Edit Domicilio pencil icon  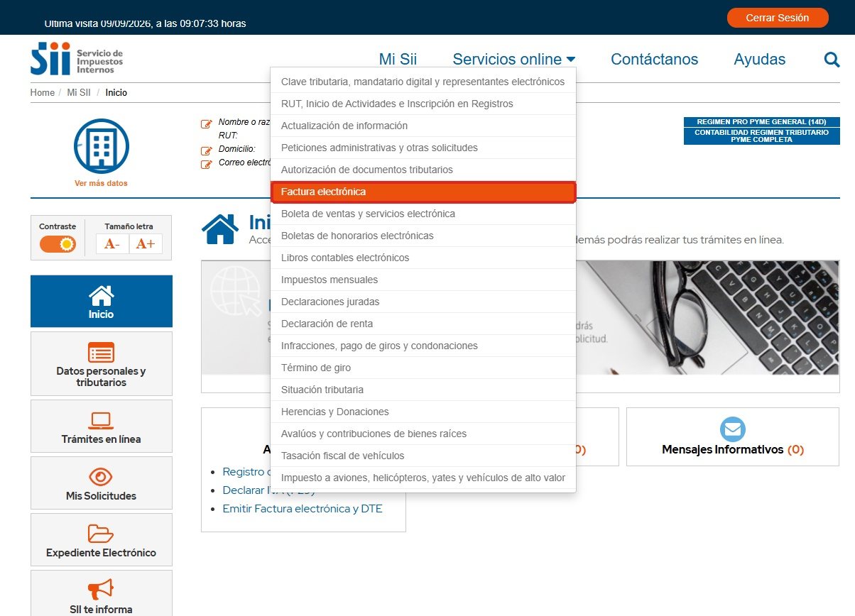point(207,150)
